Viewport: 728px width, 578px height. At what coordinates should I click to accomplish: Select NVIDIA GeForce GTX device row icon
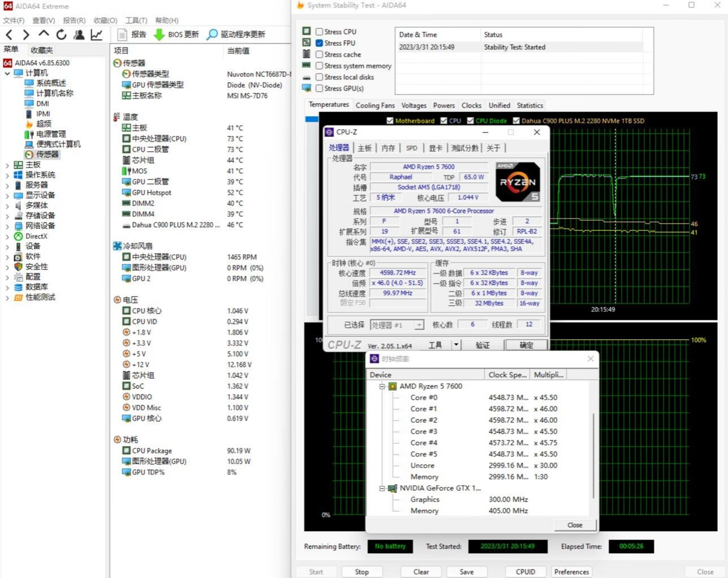pyautogui.click(x=393, y=488)
